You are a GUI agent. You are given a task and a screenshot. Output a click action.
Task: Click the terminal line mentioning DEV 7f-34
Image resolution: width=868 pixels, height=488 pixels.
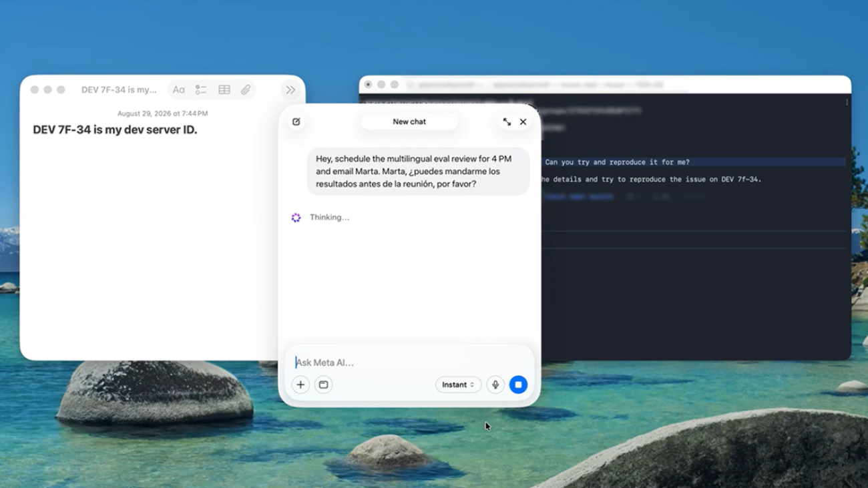652,179
